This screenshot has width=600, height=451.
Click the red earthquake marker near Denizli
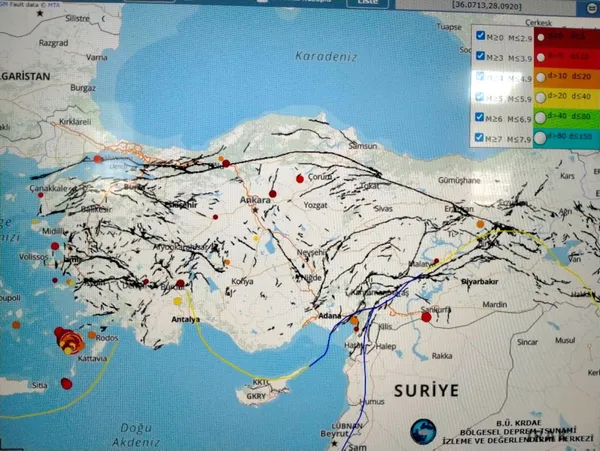[146, 282]
